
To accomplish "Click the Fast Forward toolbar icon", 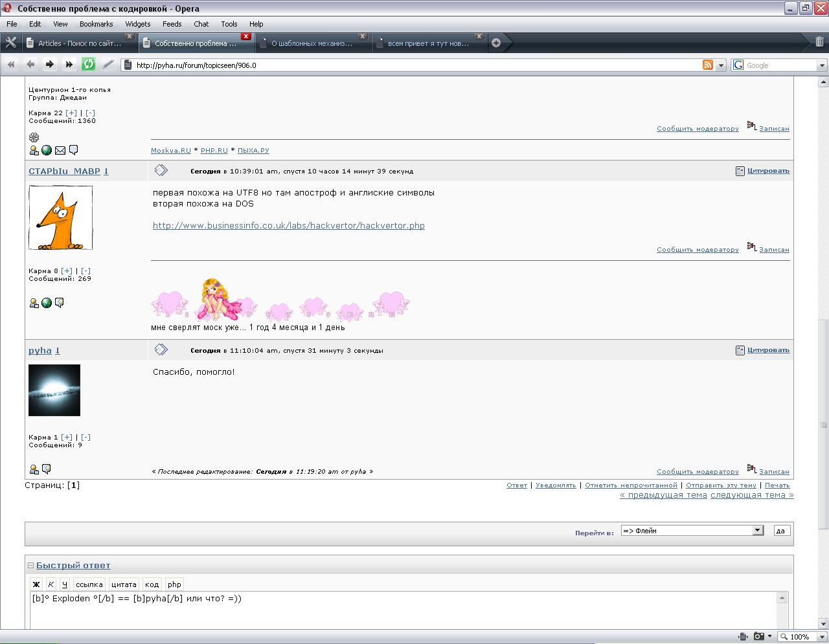I will tap(69, 64).
